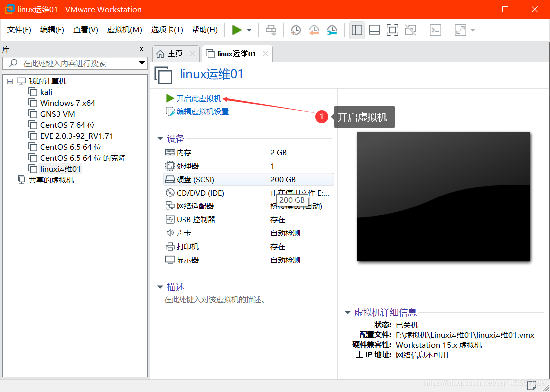550x392 pixels.
Task: Click 编辑虚拟机设置 link
Action: point(202,112)
